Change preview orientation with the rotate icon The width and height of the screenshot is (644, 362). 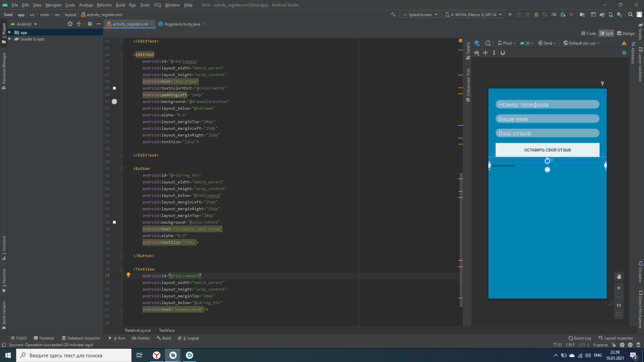[488, 43]
